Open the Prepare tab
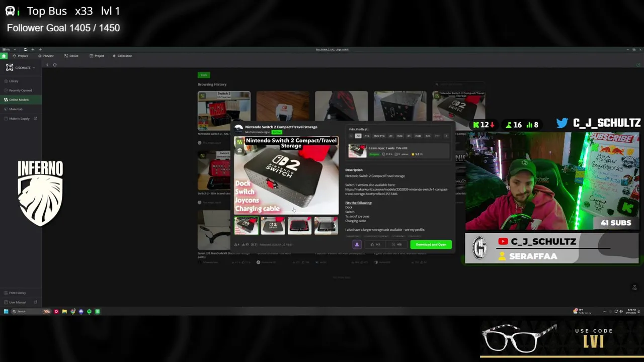 coord(21,56)
